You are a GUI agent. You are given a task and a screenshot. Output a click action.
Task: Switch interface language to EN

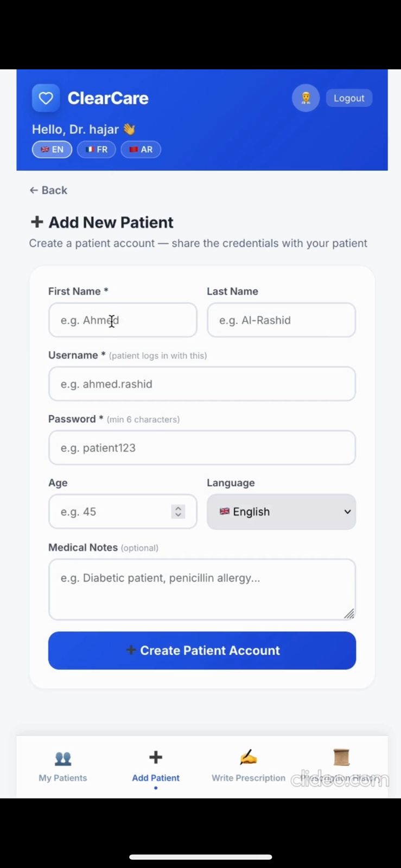(x=52, y=149)
